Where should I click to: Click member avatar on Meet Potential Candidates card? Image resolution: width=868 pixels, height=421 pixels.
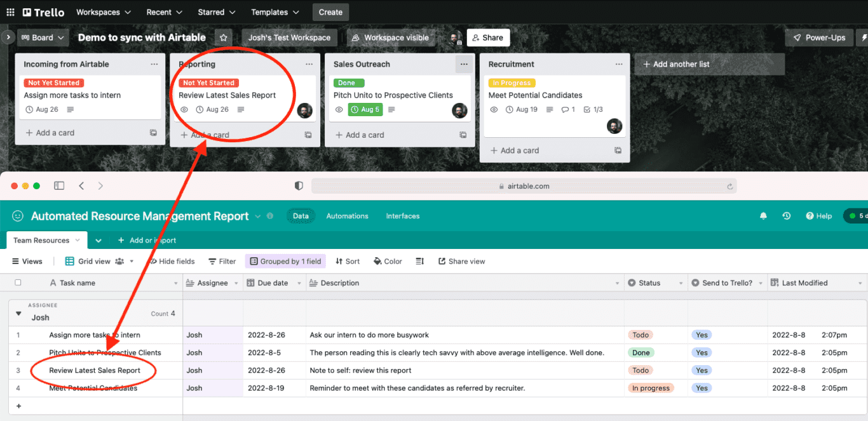[614, 126]
